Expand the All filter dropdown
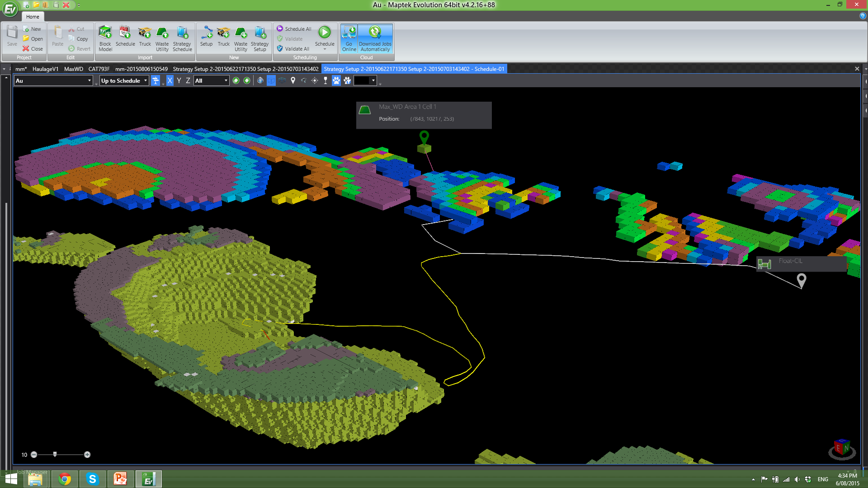The width and height of the screenshot is (868, 488). click(225, 80)
